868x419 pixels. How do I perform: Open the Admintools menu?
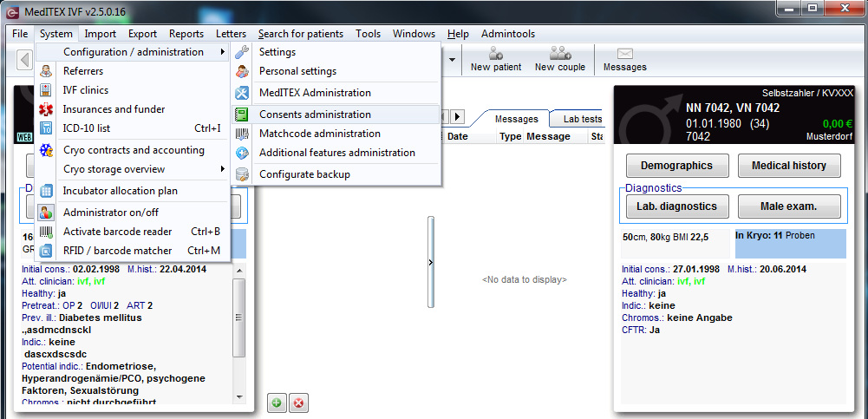508,34
